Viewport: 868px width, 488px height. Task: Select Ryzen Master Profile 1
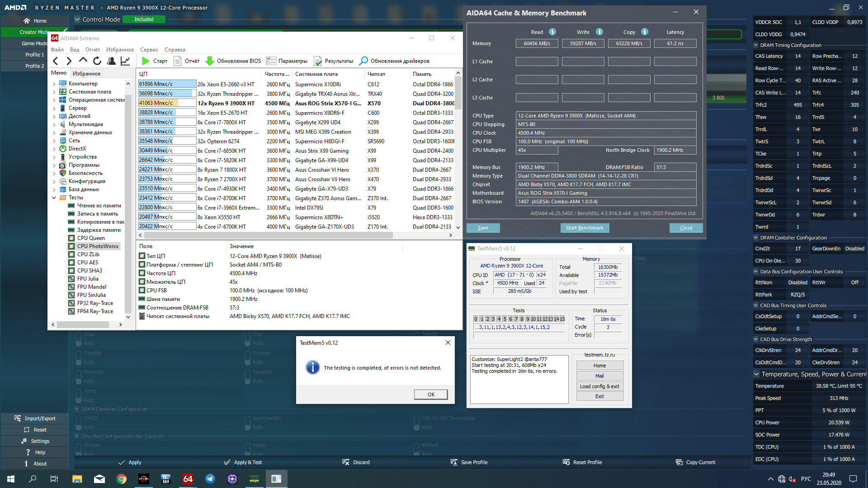click(x=34, y=55)
